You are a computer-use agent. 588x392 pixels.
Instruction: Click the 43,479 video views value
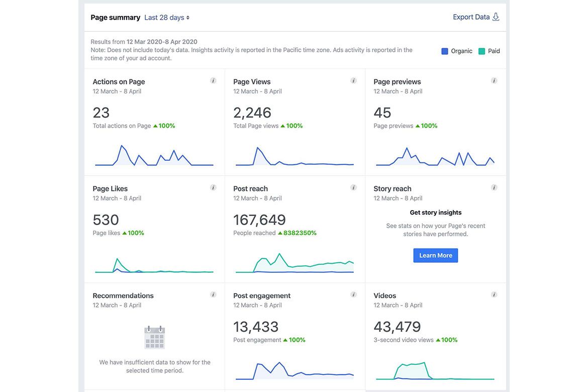(x=397, y=327)
